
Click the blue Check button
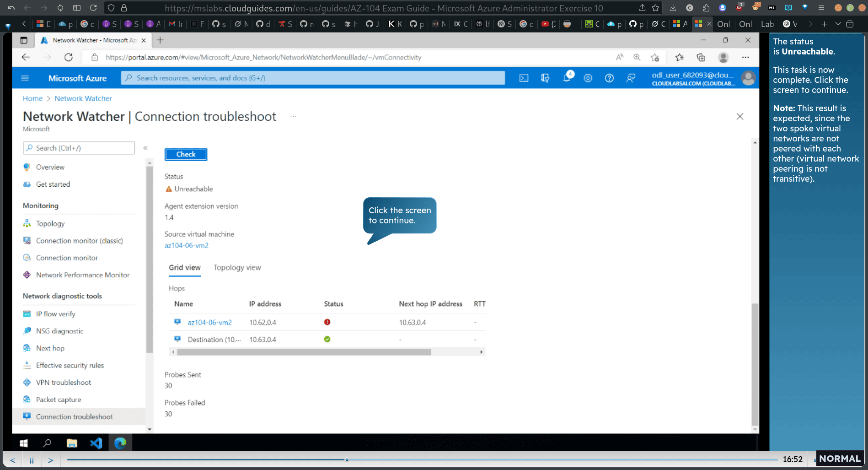pos(186,154)
